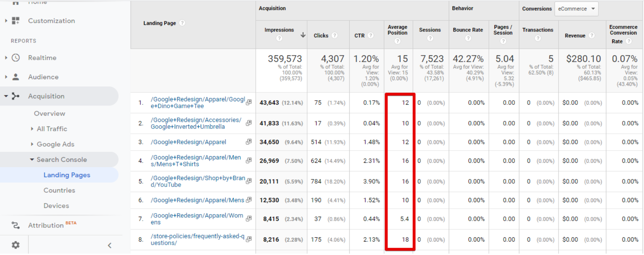Collapse the sidebar with the left chevron
644x255 pixels.
pyautogui.click(x=110, y=245)
